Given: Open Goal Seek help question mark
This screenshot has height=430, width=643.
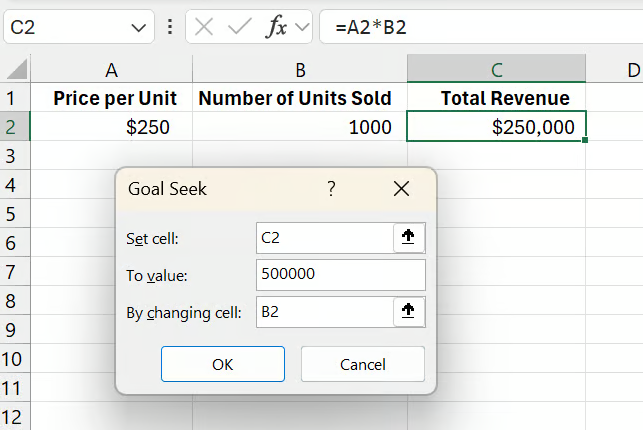Looking at the screenshot, I should tap(331, 188).
